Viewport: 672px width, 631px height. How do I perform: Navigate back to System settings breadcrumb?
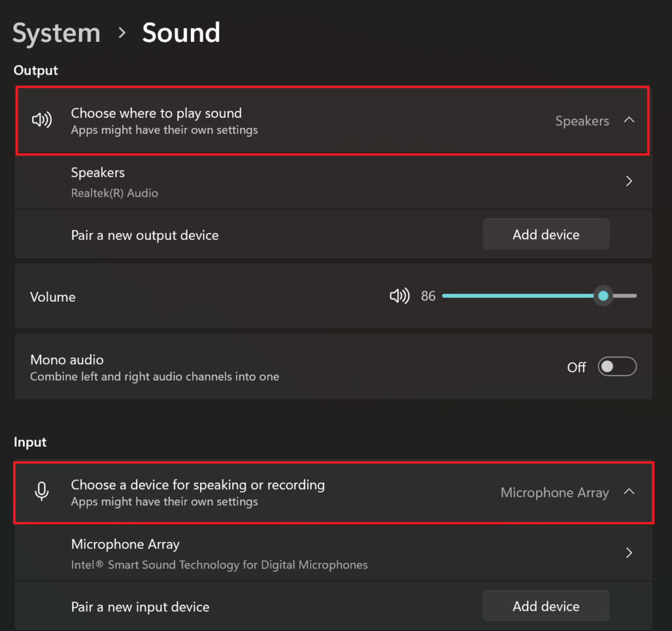56,32
